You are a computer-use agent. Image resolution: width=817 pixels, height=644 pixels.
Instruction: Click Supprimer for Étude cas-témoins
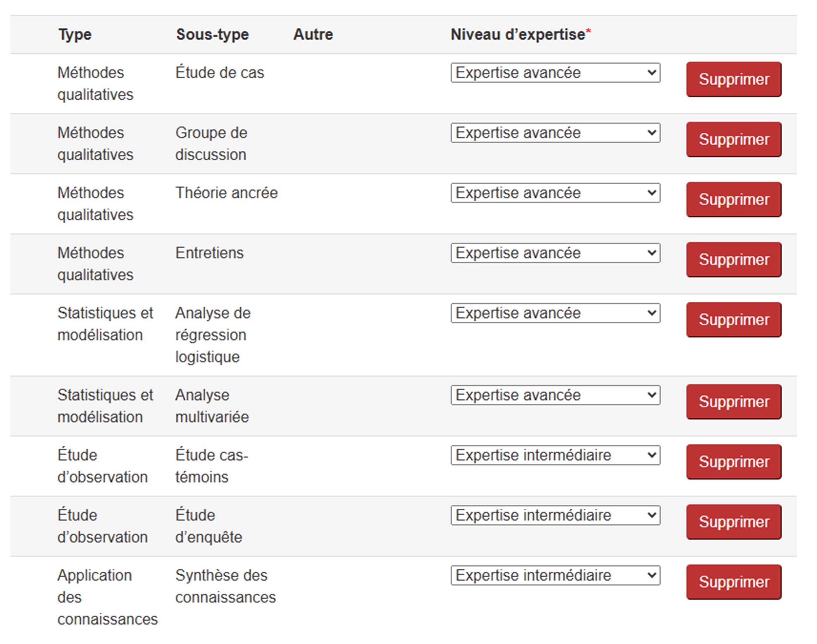coord(733,462)
